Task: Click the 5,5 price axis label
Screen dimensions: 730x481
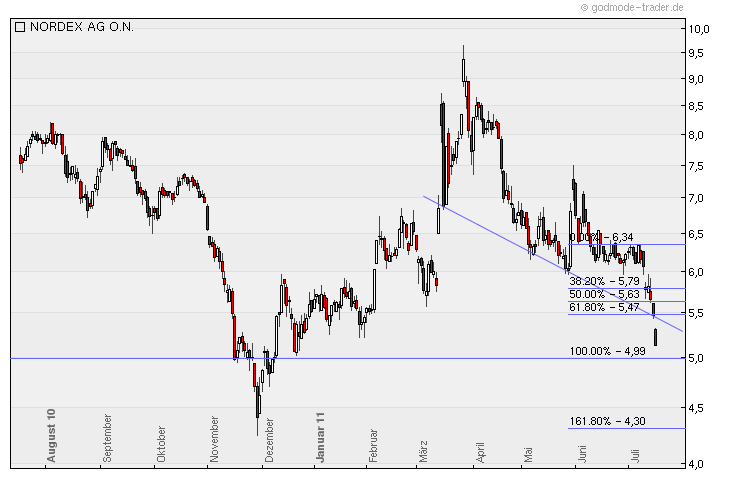Action: (x=696, y=313)
